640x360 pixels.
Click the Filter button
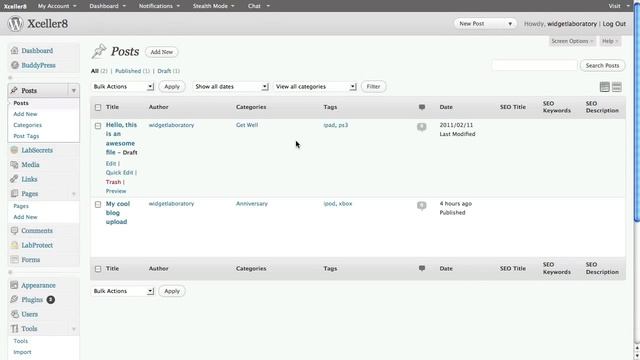tap(373, 87)
